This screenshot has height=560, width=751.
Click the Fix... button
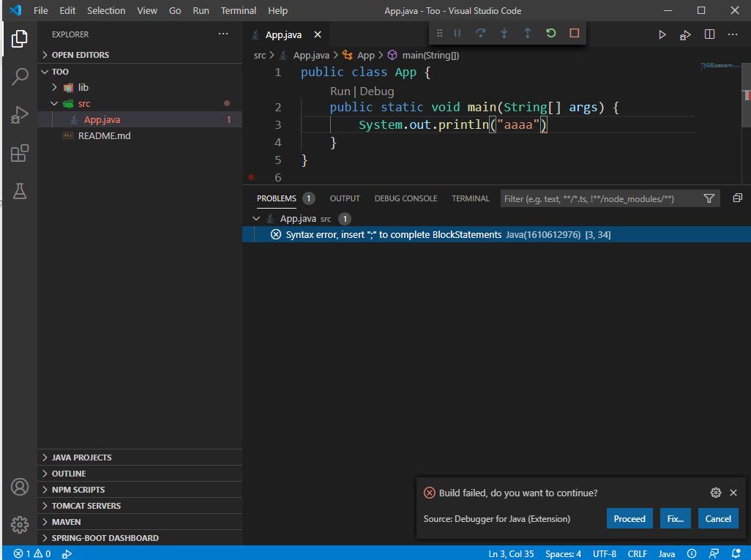pos(675,518)
